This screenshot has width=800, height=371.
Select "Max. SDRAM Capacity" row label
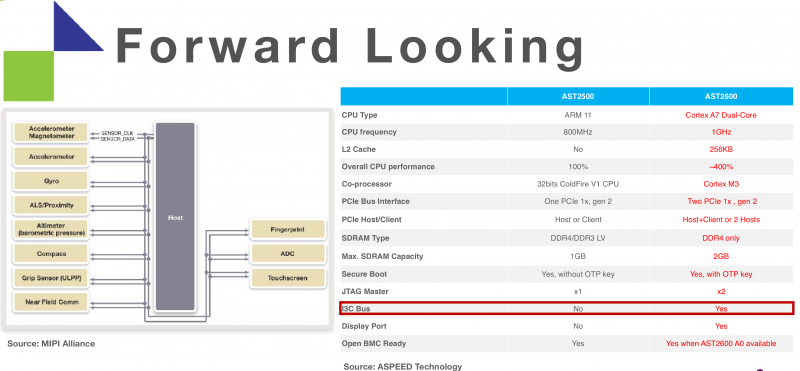pyautogui.click(x=382, y=256)
